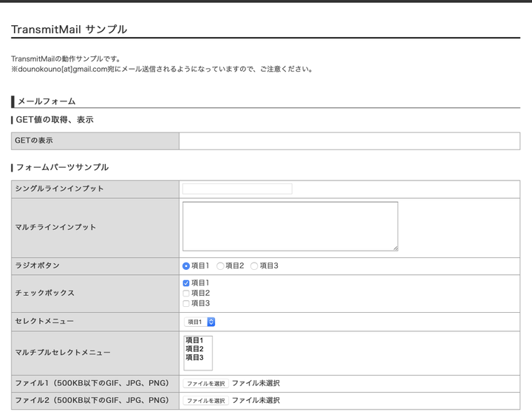Click the チェックボックス row label
532x420 pixels.
tap(45, 293)
